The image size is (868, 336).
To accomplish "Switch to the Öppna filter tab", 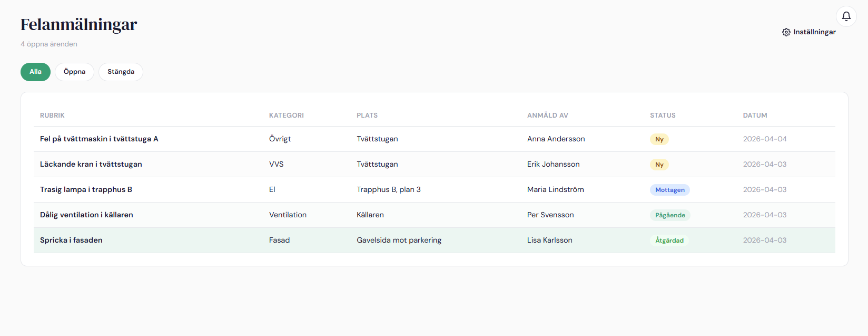I will pos(74,72).
